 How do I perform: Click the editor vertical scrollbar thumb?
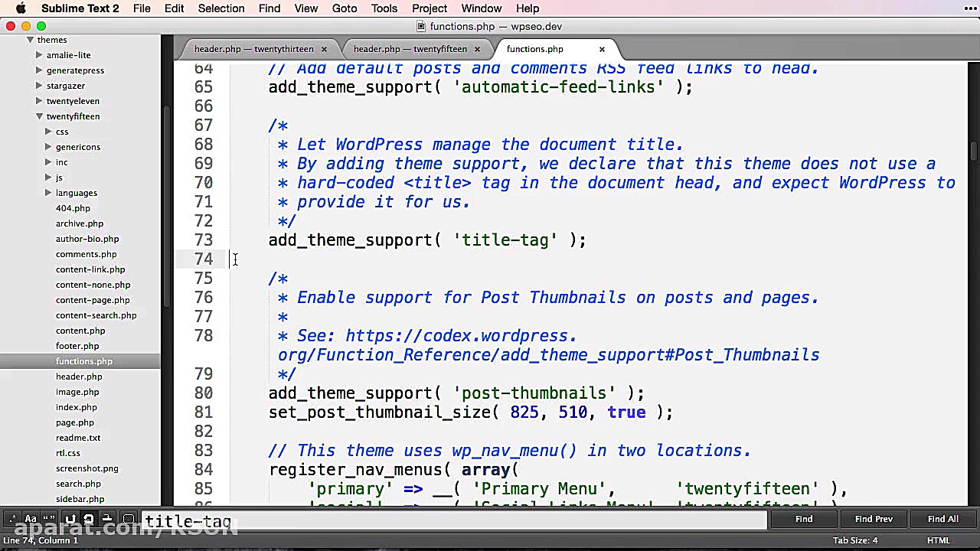974,152
